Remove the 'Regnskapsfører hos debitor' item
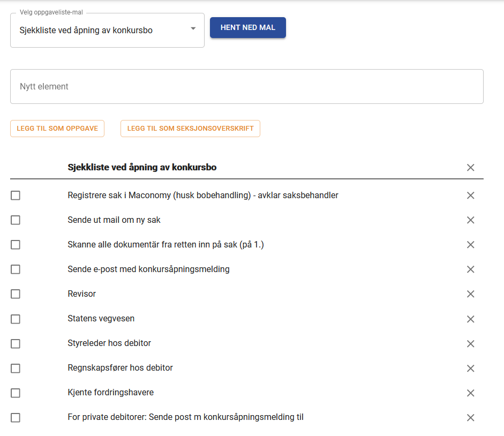Screen dimensions: 504x436 (x=470, y=368)
